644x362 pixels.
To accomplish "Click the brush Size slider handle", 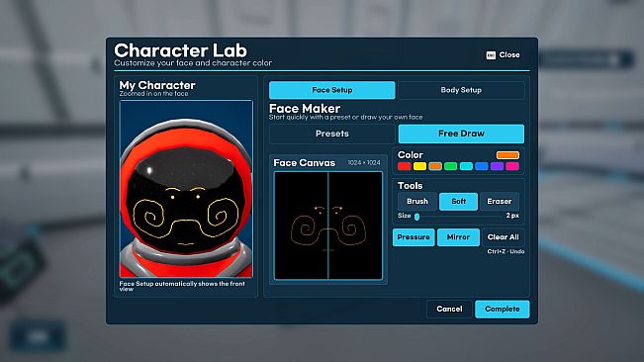I will pyautogui.click(x=416, y=217).
